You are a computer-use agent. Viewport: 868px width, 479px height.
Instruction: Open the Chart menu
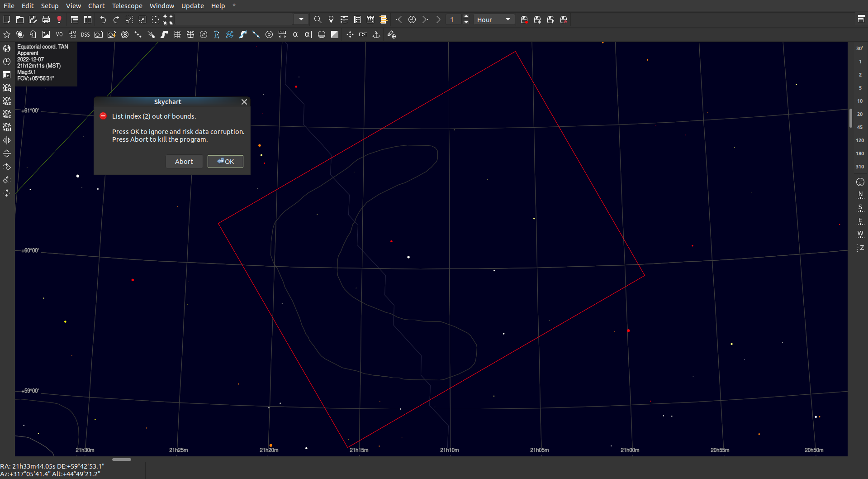(x=96, y=6)
